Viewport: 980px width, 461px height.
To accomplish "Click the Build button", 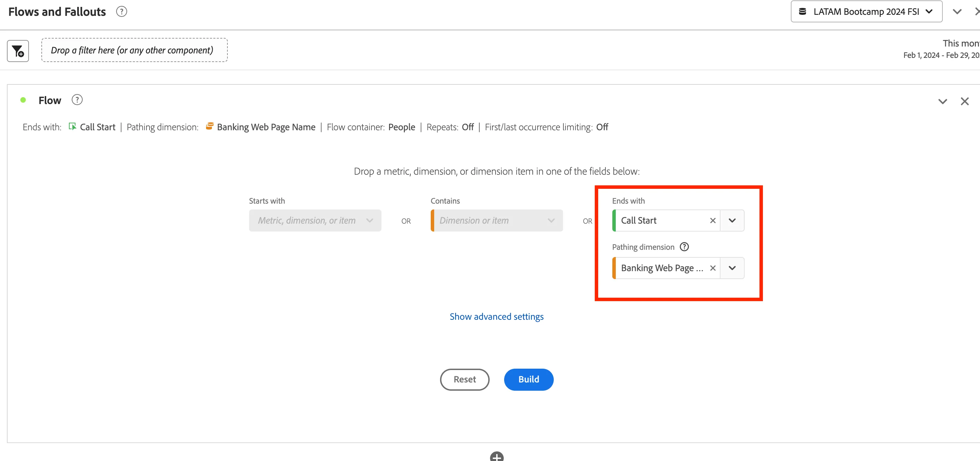I will [529, 379].
